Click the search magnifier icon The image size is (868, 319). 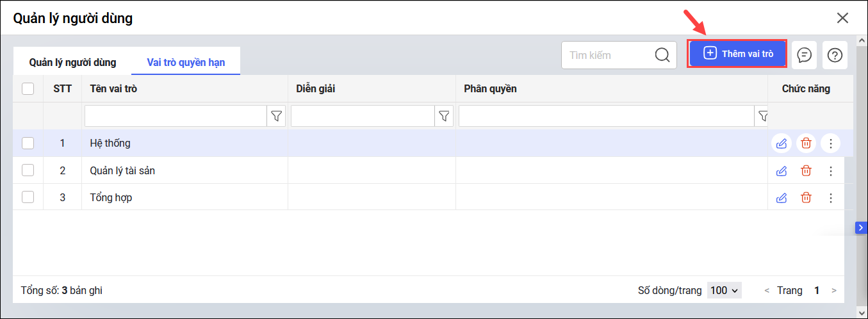(662, 55)
